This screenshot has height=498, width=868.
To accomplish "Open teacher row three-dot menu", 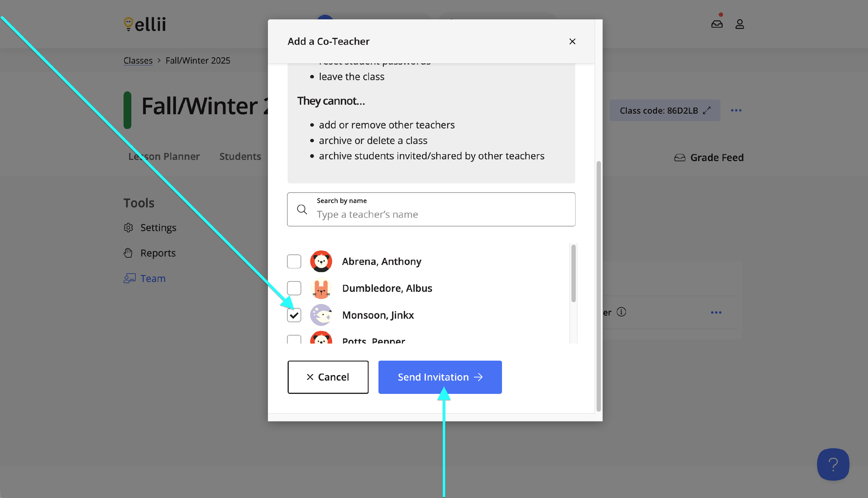I will pyautogui.click(x=716, y=313).
